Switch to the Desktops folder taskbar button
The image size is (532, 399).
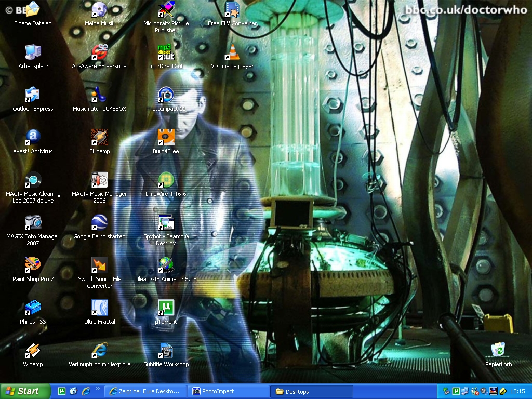click(312, 392)
